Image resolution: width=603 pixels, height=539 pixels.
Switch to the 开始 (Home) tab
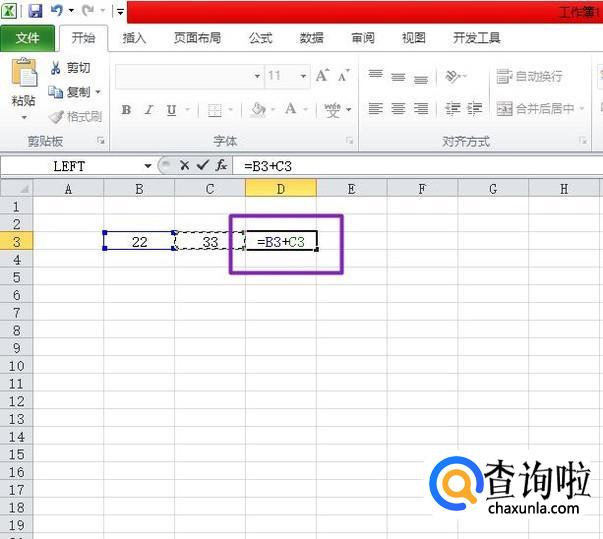(x=83, y=38)
